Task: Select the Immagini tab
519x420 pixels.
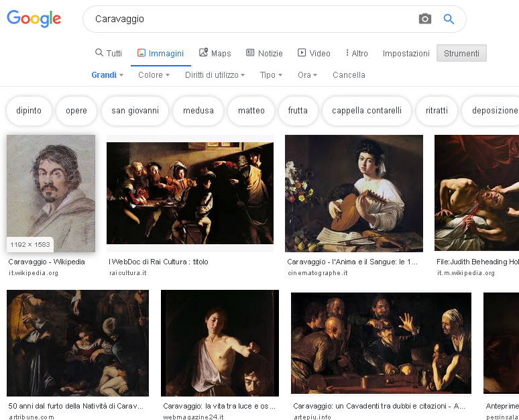Action: (161, 53)
